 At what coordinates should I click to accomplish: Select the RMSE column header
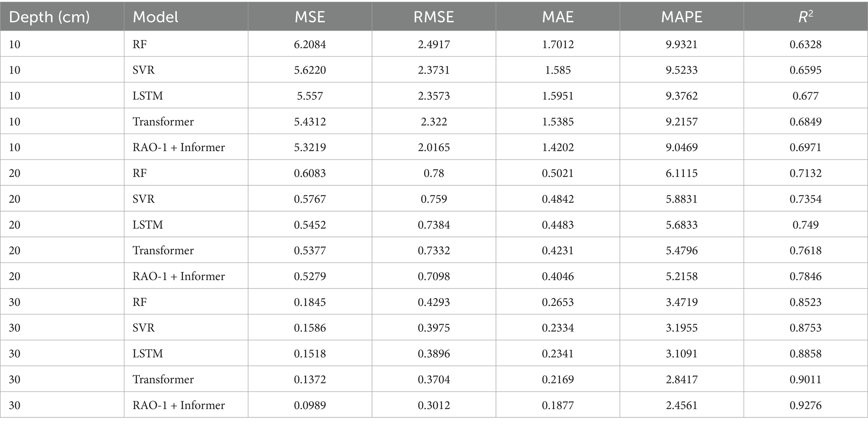(434, 17)
